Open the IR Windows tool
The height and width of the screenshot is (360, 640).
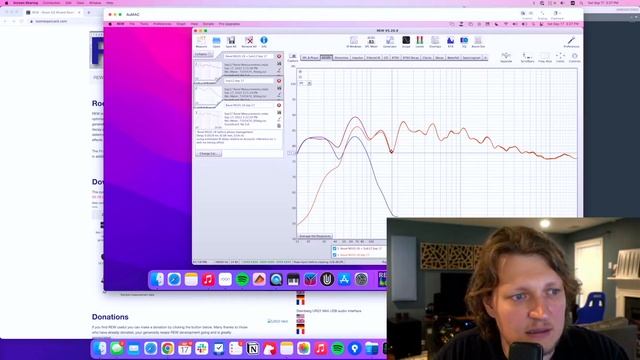click(354, 42)
